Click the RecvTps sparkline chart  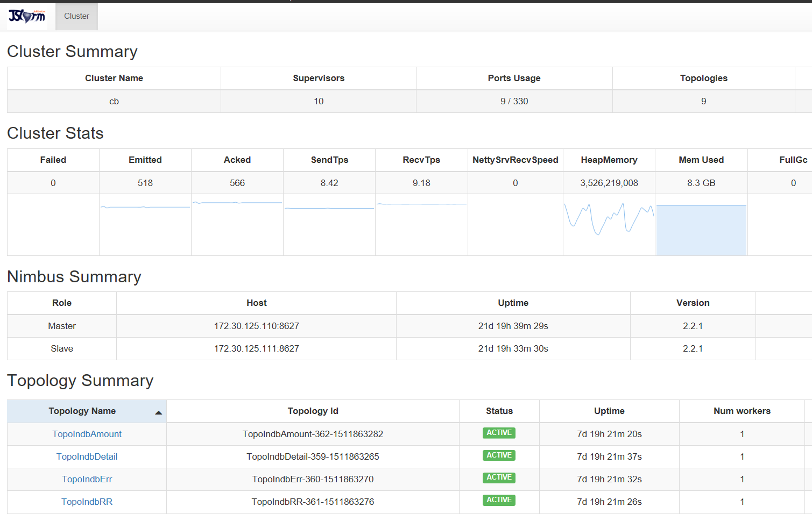(421, 204)
